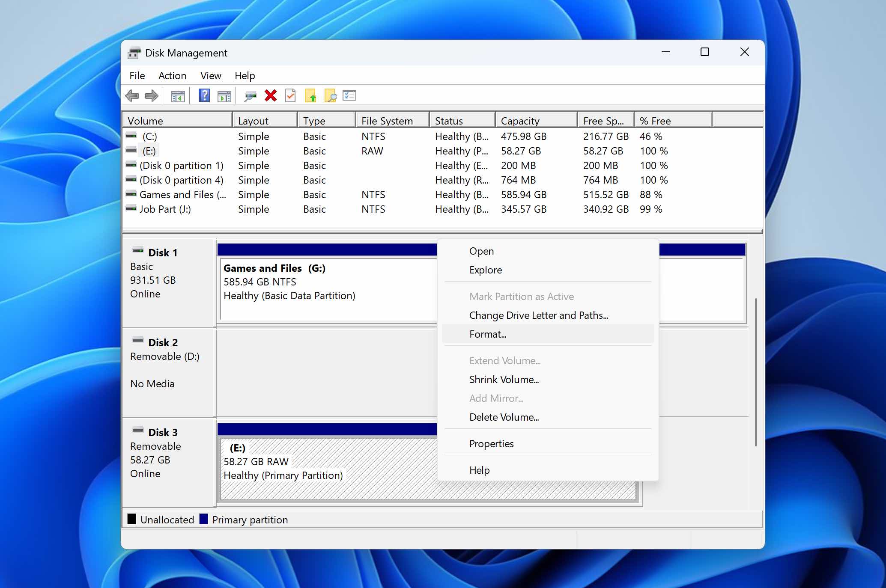Viewport: 886px width, 588px height.
Task: Toggle the console tree pane icon
Action: click(x=178, y=95)
